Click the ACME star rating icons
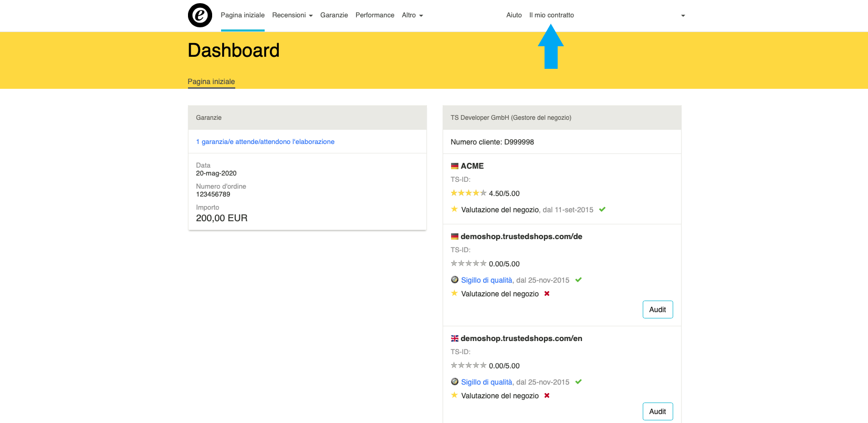Viewport: 868px width, 423px height. 468,193
